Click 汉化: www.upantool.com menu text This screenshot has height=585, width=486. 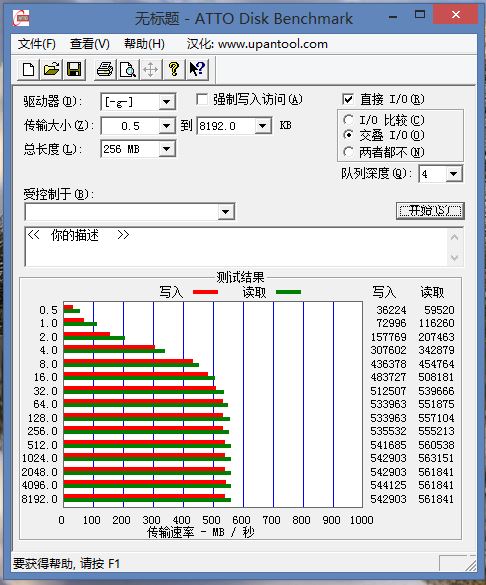click(x=257, y=44)
